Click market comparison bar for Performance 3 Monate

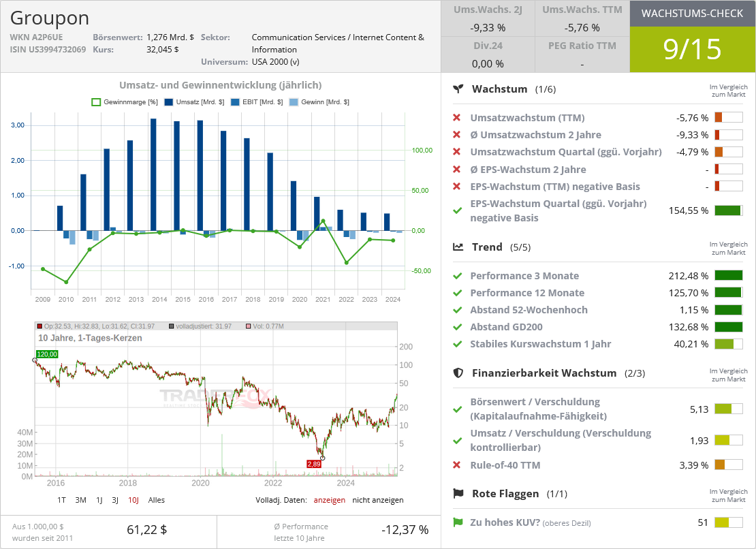tap(729, 276)
